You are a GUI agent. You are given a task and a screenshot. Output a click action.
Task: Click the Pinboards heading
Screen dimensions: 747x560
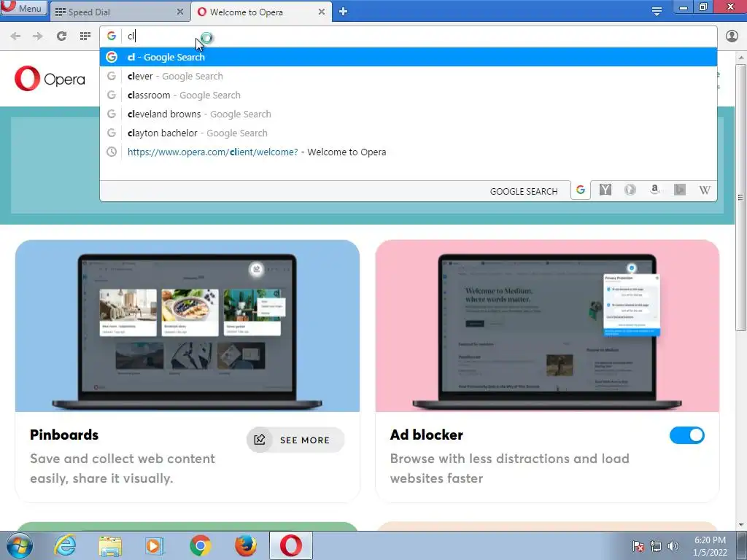click(x=64, y=435)
